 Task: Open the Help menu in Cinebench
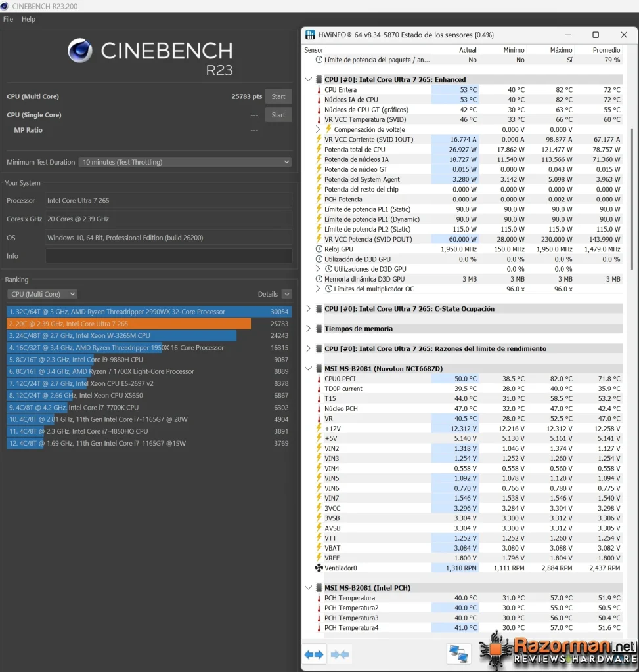[x=28, y=19]
